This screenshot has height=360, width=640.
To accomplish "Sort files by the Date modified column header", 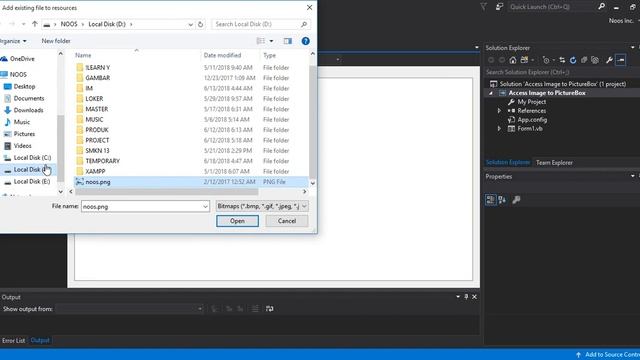I will [x=222, y=55].
